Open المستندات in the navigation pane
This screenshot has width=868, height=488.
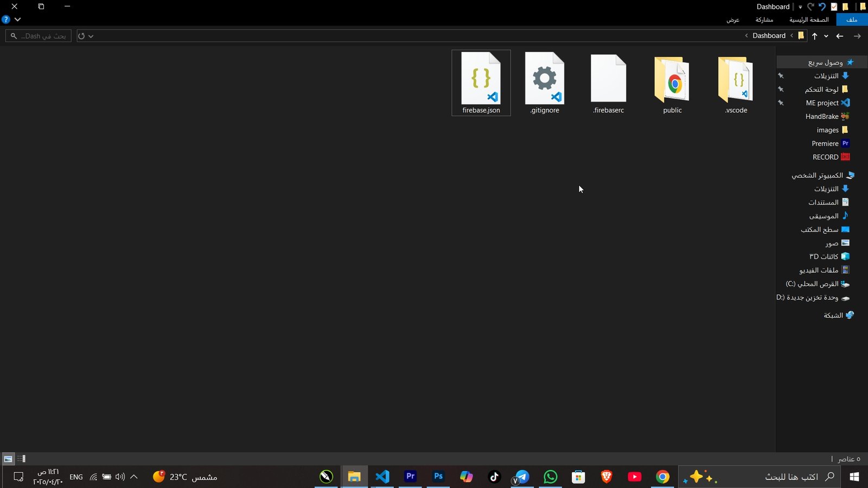coord(828,202)
